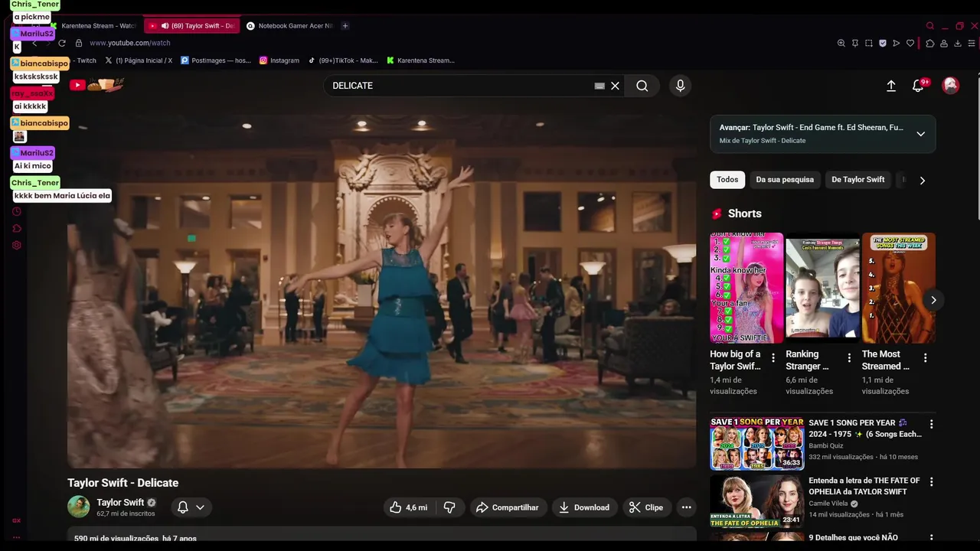Open options for Entenda a letra video
The width and height of the screenshot is (980, 551).
coord(931,482)
